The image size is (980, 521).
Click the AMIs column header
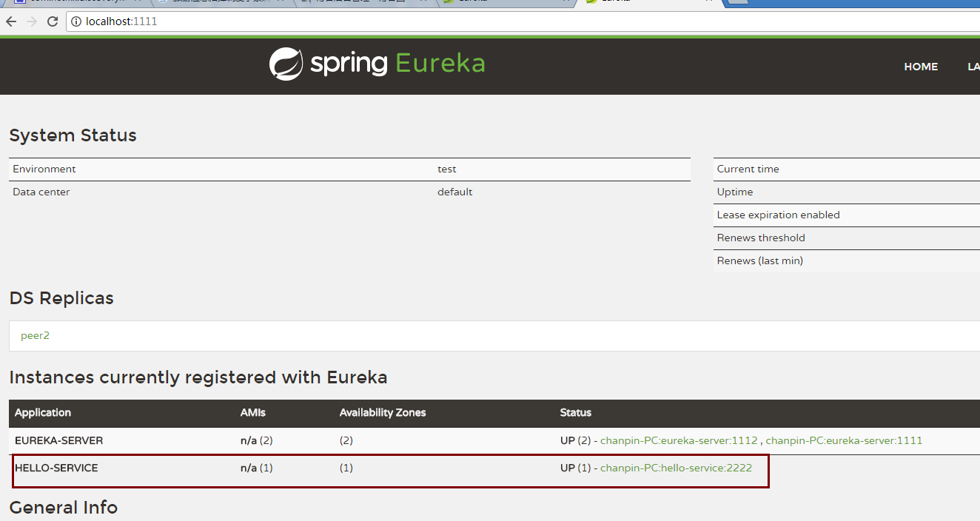253,412
